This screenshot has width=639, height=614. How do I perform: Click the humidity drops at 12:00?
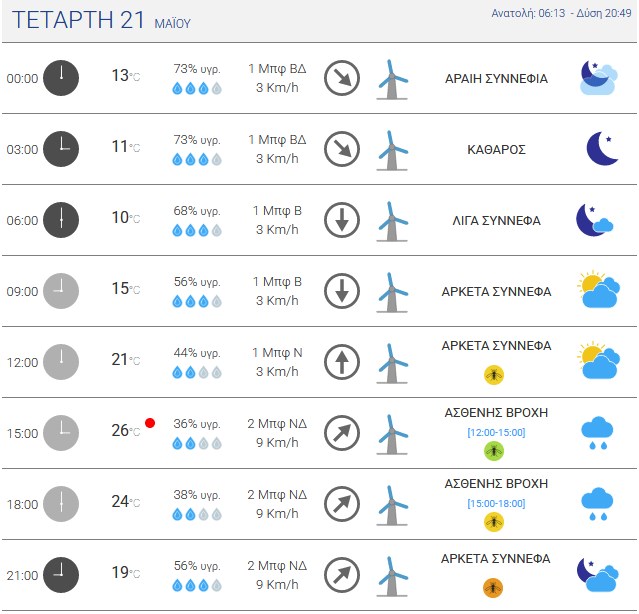[197, 372]
